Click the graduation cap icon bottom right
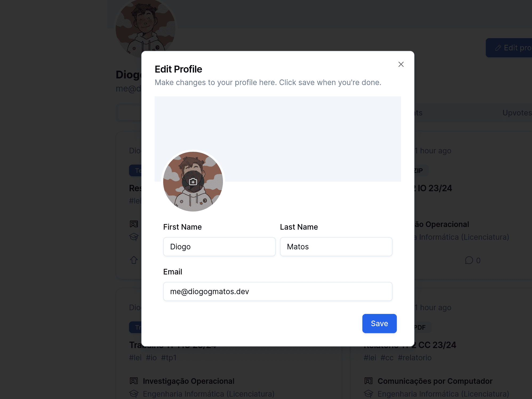The width and height of the screenshot is (532, 399). pyautogui.click(x=369, y=394)
